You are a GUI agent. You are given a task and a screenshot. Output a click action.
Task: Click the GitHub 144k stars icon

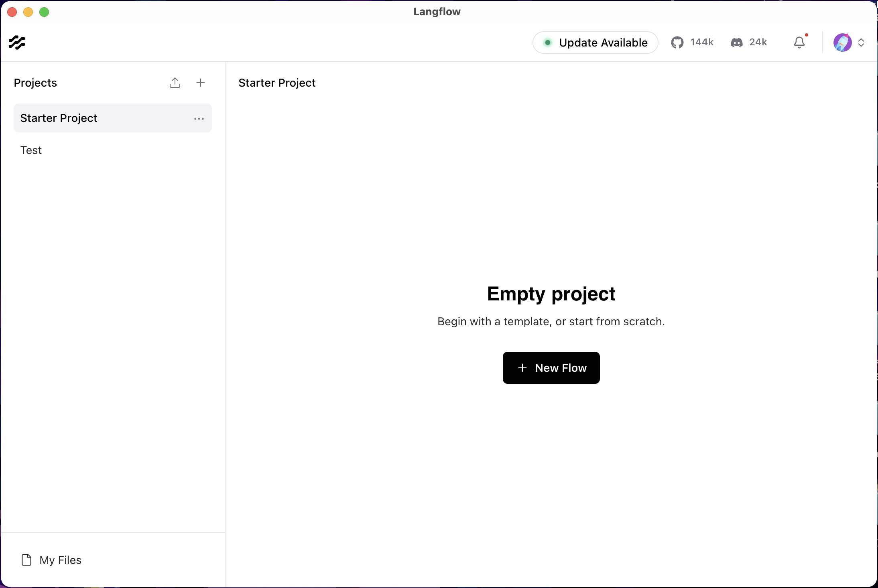tap(677, 43)
